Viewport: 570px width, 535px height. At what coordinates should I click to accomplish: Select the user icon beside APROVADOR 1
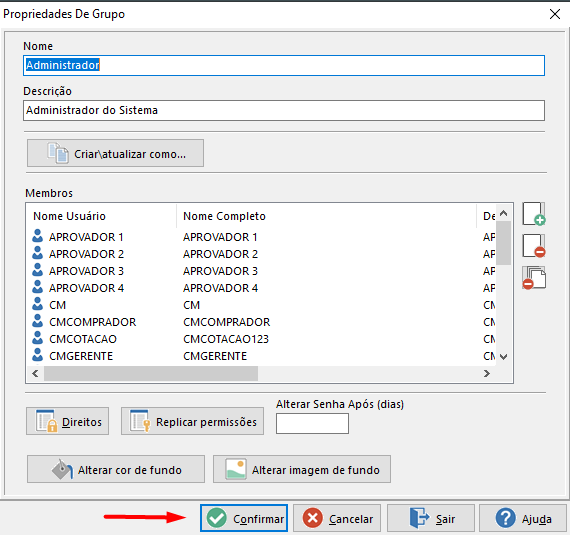click(37, 236)
